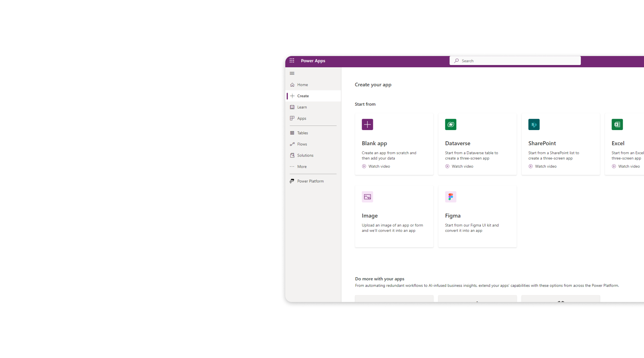This screenshot has width=644, height=358.
Task: Click 'Create an app from scratch' description
Action: 389,155
